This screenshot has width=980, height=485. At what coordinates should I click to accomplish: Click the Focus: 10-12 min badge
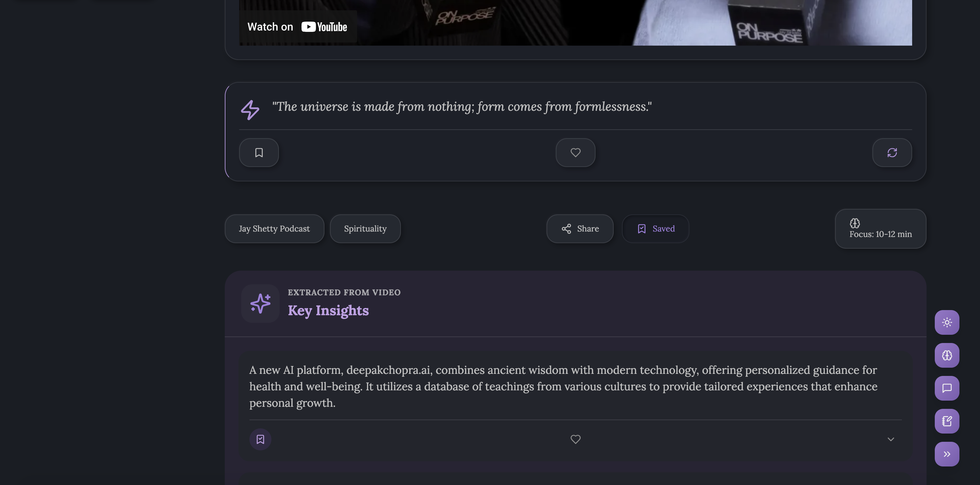tap(880, 229)
